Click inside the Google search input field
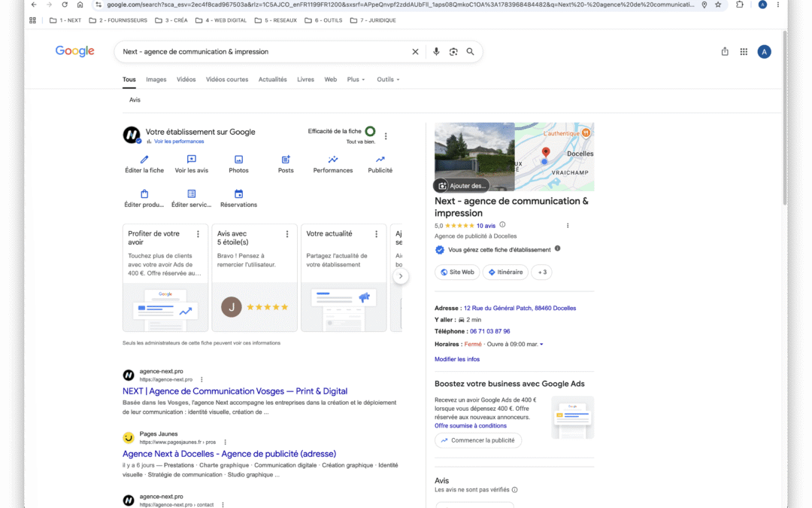Viewport: 812px width, 508px height. [264, 52]
